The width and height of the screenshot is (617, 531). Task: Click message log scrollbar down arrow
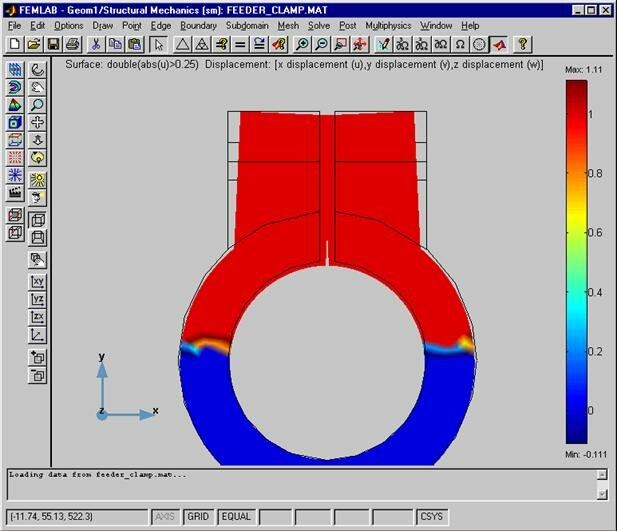[601, 494]
